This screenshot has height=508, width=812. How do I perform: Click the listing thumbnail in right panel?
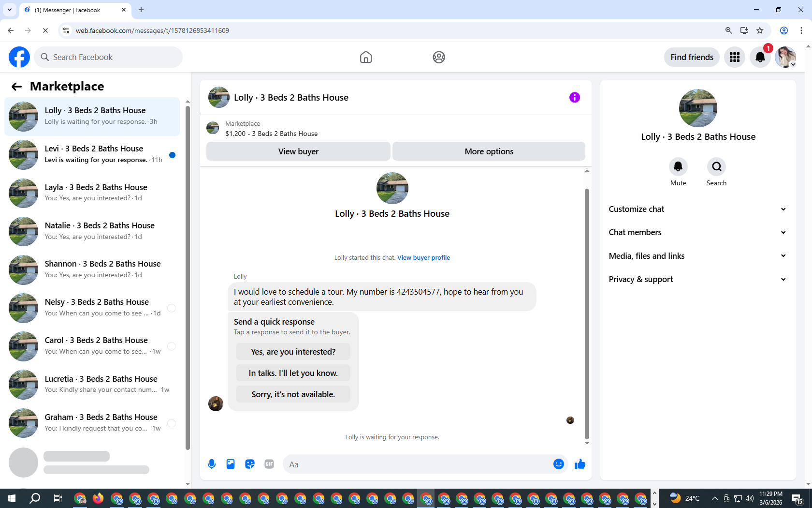(x=698, y=108)
